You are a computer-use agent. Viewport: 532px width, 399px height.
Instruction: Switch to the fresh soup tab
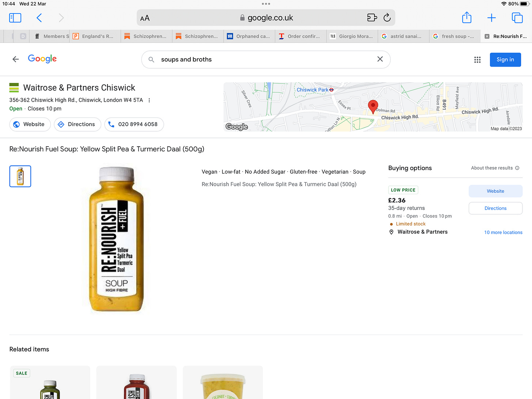click(455, 36)
